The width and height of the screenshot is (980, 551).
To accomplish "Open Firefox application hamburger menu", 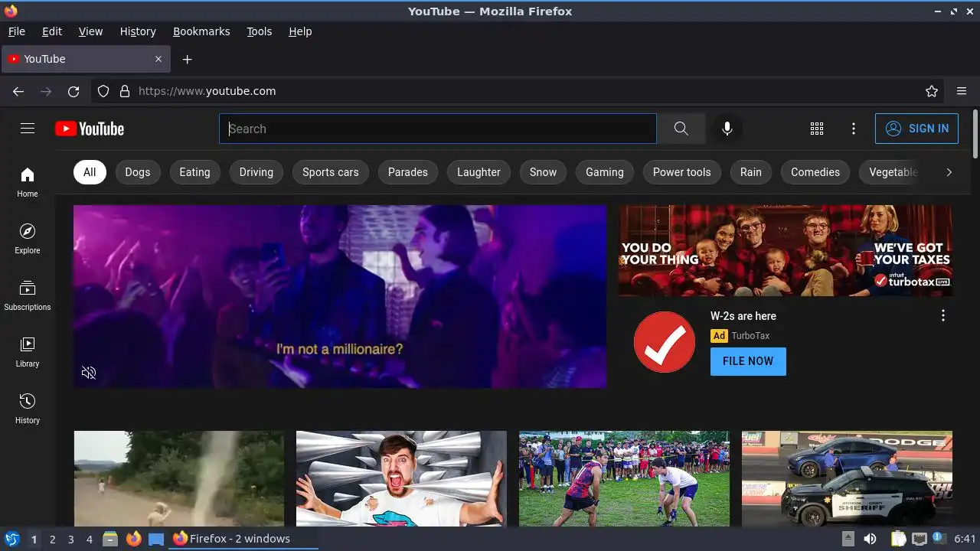I will pyautogui.click(x=962, y=91).
